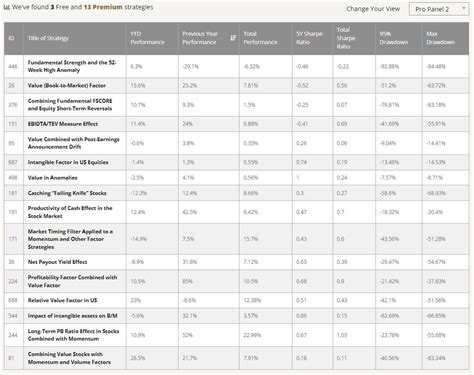Open Intangible Factor in US Equities link

pos(68,162)
